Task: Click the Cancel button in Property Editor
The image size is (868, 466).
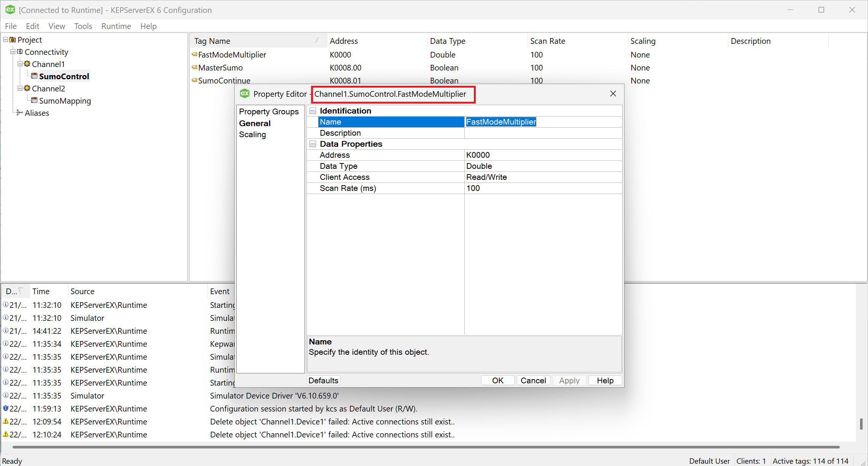Action: pos(533,380)
